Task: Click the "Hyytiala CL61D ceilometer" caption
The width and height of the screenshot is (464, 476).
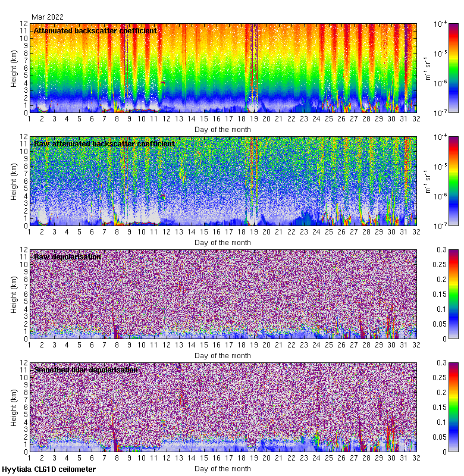Action: click(x=49, y=469)
